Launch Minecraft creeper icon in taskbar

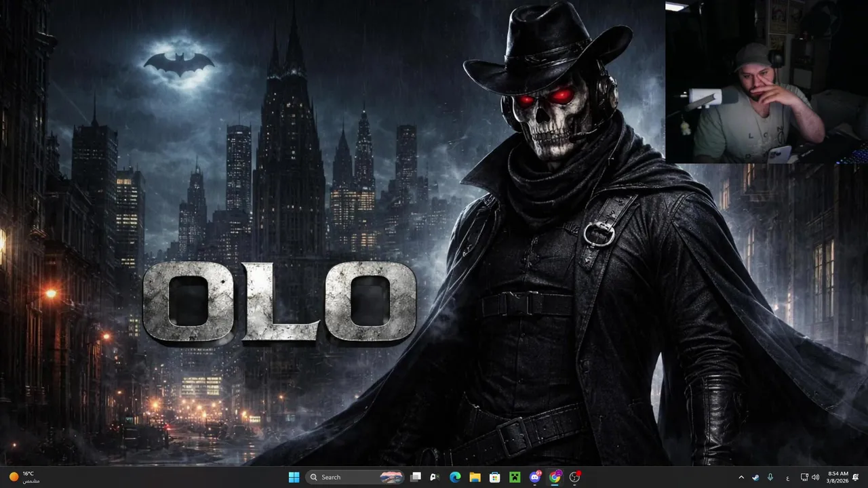click(x=515, y=477)
